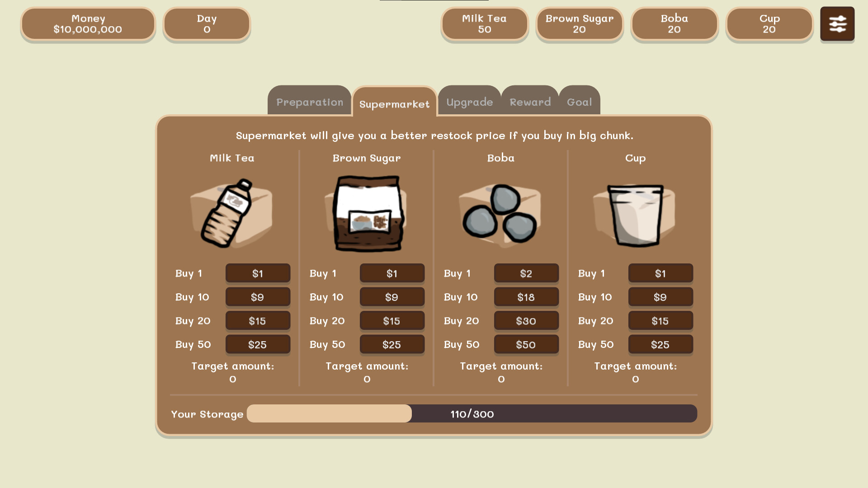Select the Reward tab

(530, 101)
